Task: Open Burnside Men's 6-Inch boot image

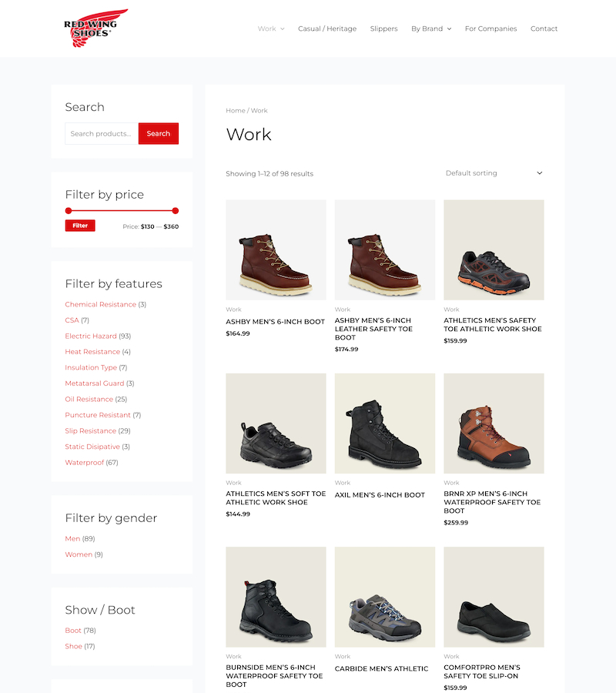Action: click(276, 597)
